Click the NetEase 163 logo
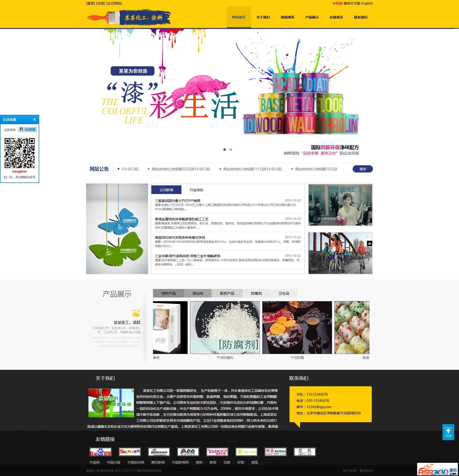This screenshot has height=476, width=459. (275, 452)
